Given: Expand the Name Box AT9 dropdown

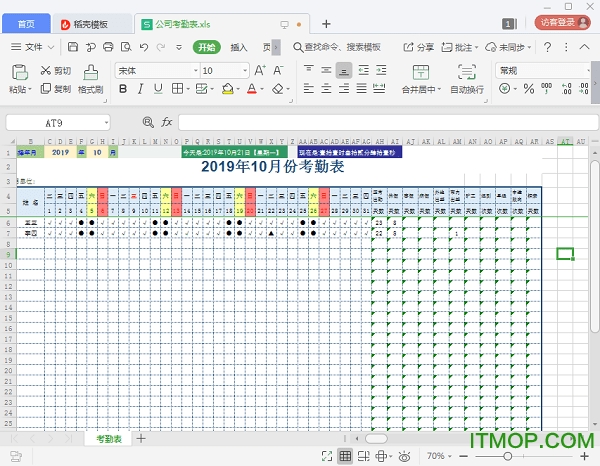Looking at the screenshot, I should point(106,123).
